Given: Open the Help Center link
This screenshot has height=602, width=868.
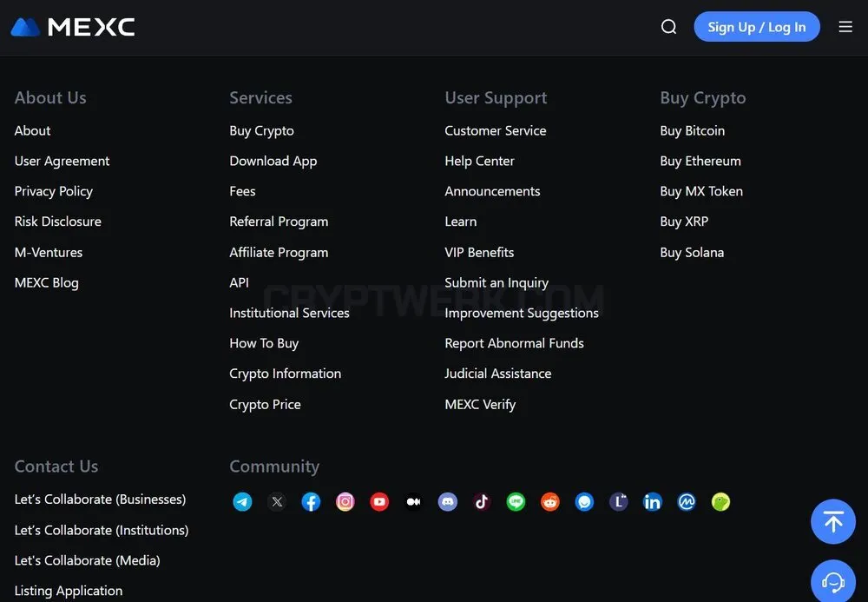Looking at the screenshot, I should [x=479, y=162].
